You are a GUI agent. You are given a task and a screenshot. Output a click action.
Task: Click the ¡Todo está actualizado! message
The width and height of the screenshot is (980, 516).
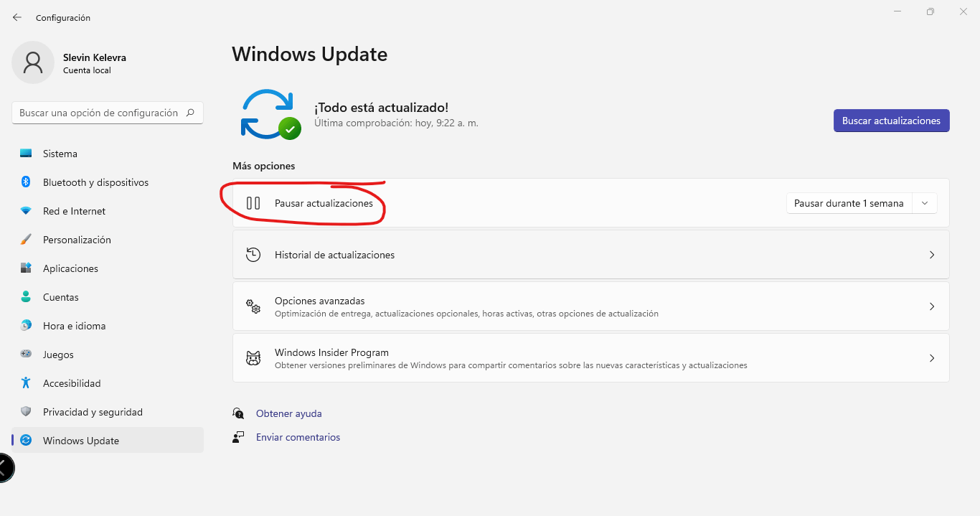pos(381,107)
